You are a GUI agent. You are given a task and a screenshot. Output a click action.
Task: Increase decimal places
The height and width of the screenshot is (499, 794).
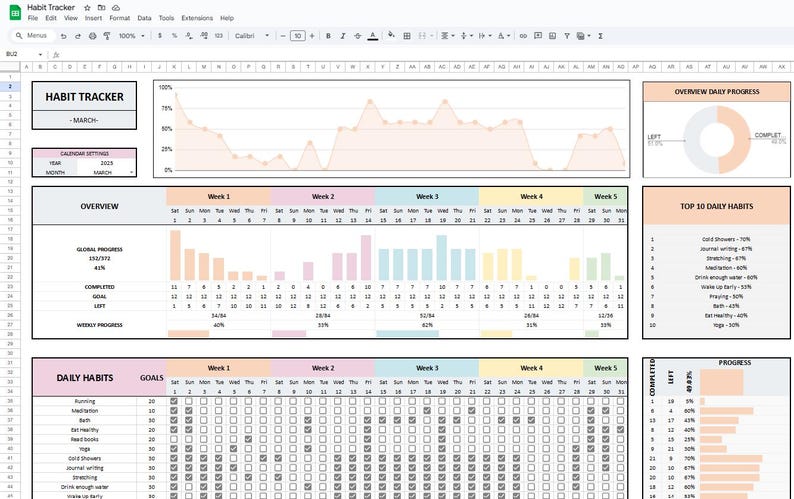204,36
